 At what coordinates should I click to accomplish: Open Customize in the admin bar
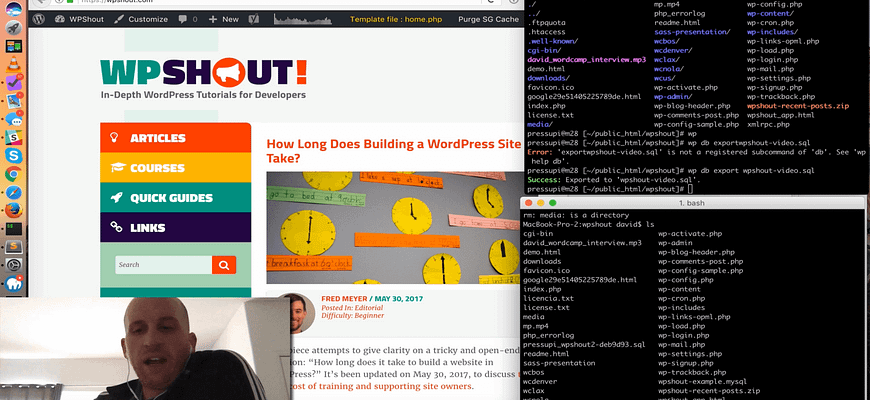point(140,19)
